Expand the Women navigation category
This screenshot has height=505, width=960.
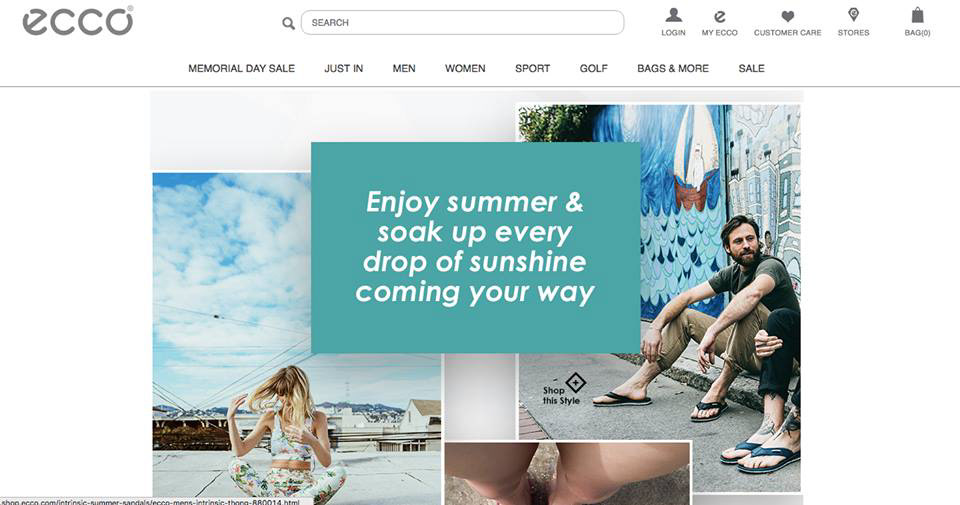tap(465, 69)
